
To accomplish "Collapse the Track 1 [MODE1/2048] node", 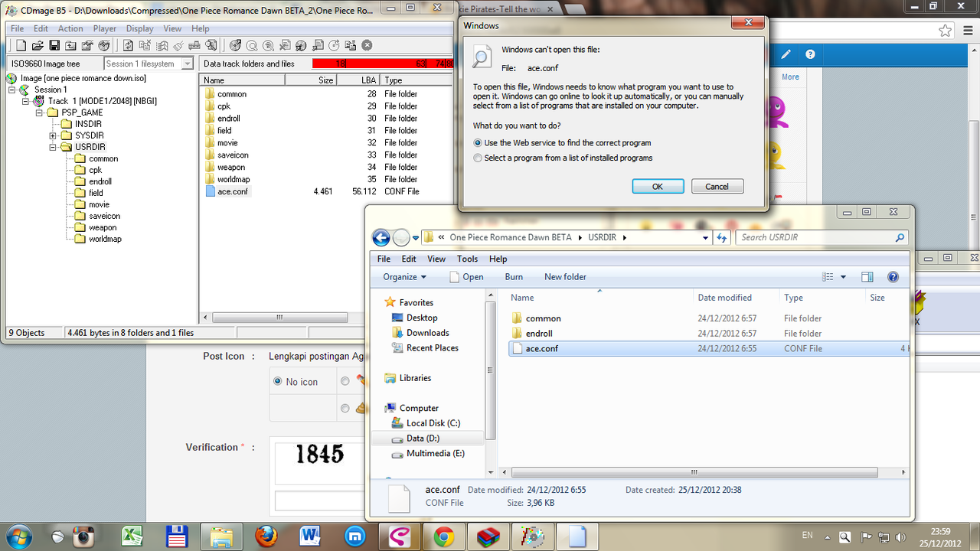I will [x=25, y=101].
